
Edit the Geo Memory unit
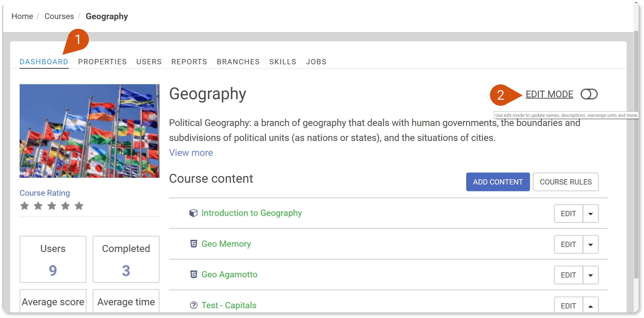(x=569, y=244)
